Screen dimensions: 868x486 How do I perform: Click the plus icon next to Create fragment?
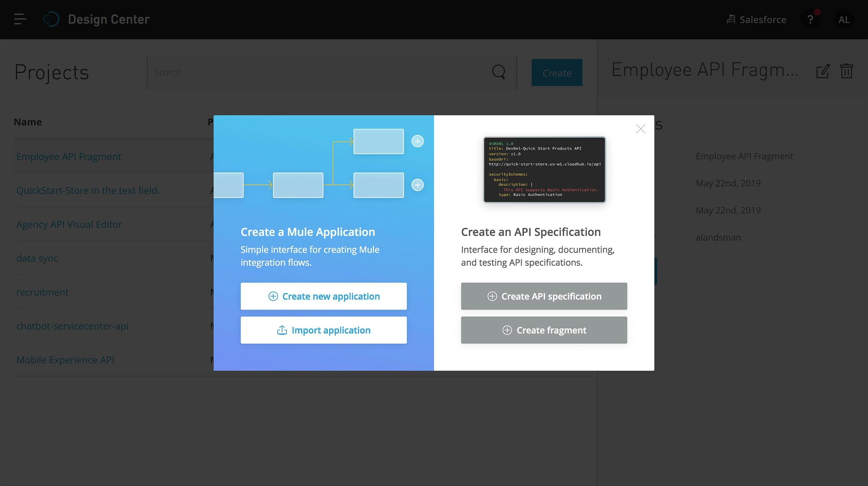(507, 330)
